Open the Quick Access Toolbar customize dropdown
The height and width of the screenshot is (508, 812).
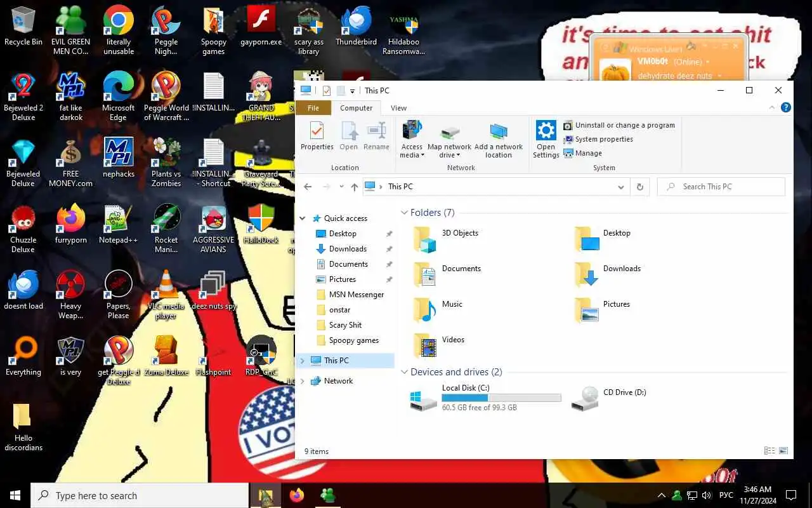pyautogui.click(x=352, y=91)
